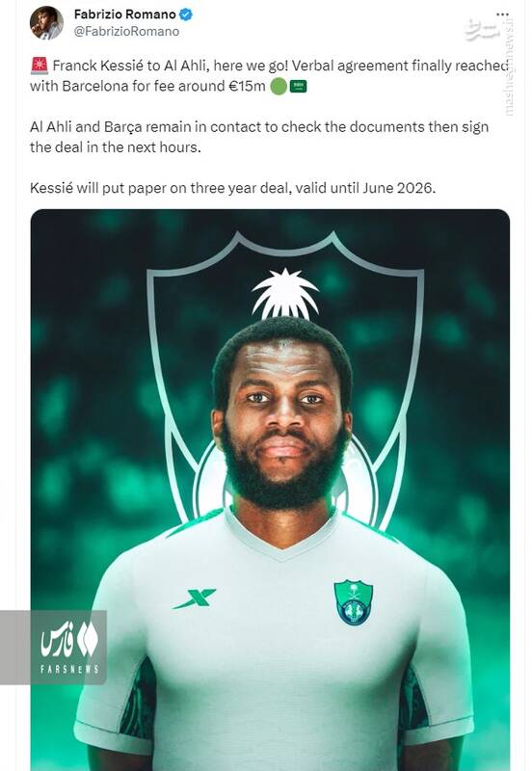
Task: Click the red siren emoji
Action: (39, 66)
